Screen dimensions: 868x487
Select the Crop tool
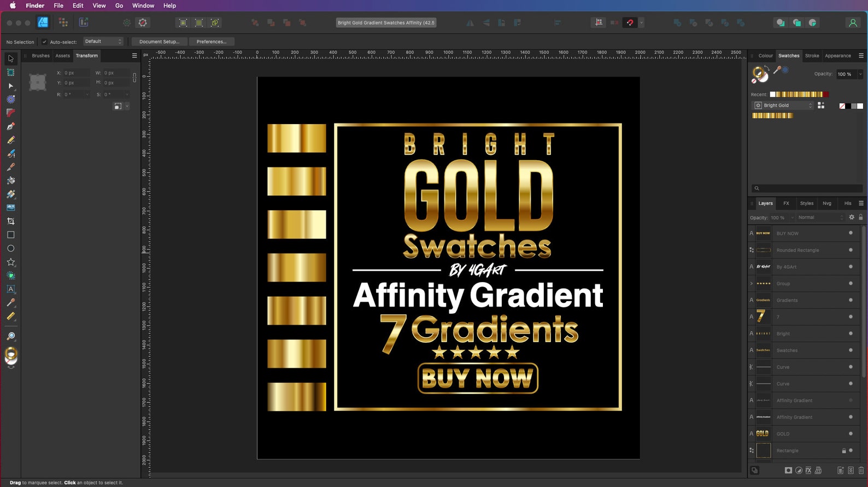(10, 221)
